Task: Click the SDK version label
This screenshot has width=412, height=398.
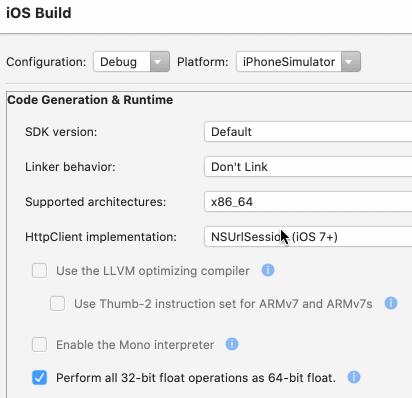Action: pyautogui.click(x=61, y=132)
